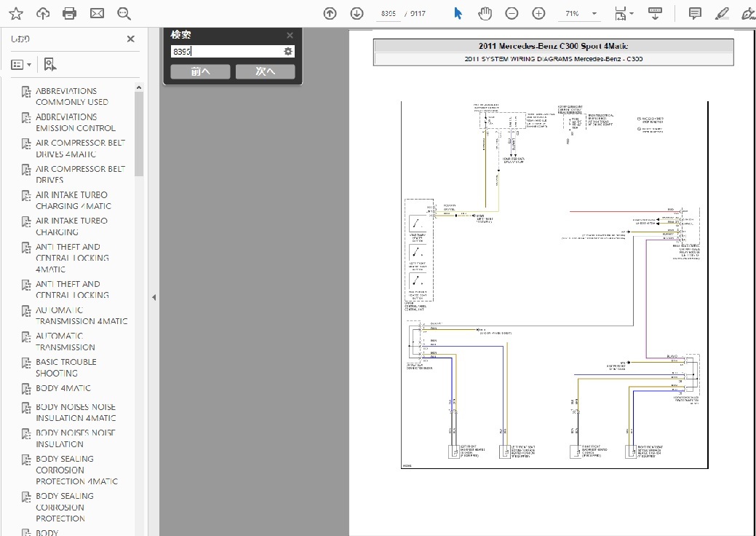The height and width of the screenshot is (536, 756).
Task: Collapse the left navigation pane arrow
Action: point(154,297)
